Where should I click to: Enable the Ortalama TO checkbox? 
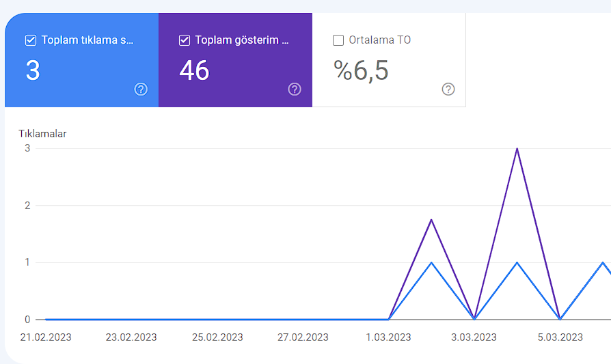[x=338, y=40]
